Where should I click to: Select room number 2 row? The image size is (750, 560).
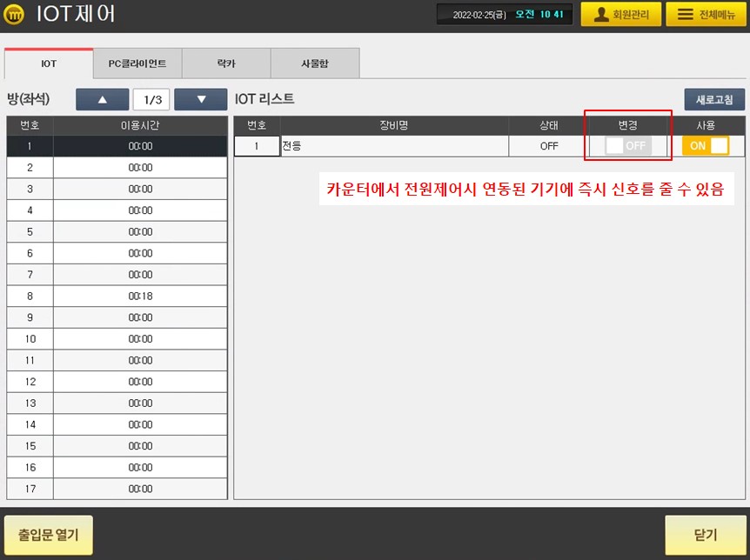(x=117, y=167)
